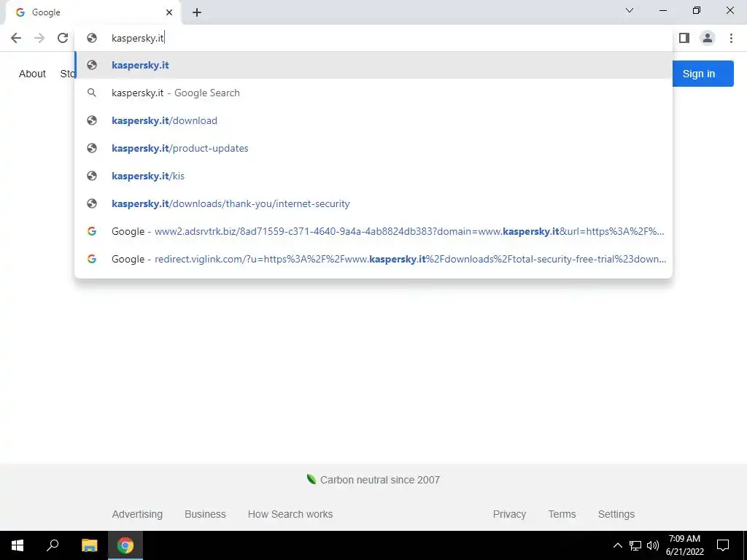This screenshot has height=560, width=747.
Task: Open the notification center icon
Action: [723, 545]
